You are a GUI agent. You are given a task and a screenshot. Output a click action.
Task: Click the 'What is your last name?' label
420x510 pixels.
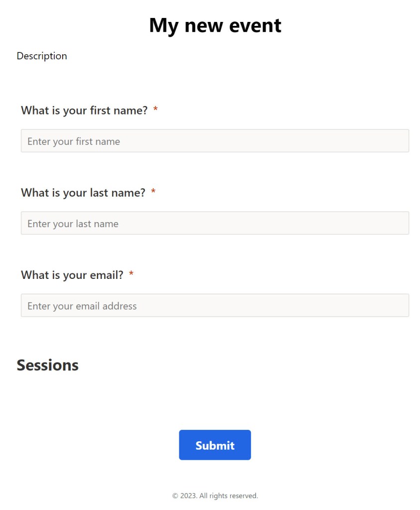coord(83,192)
